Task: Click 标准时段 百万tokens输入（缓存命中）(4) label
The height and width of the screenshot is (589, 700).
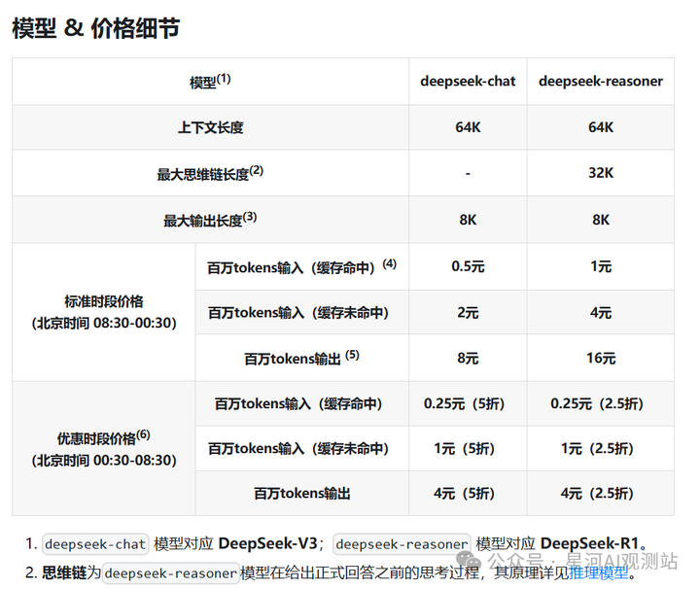Action: tap(301, 267)
